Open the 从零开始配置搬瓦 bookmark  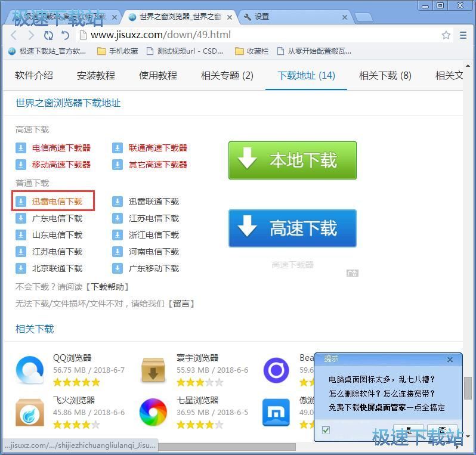coord(314,51)
